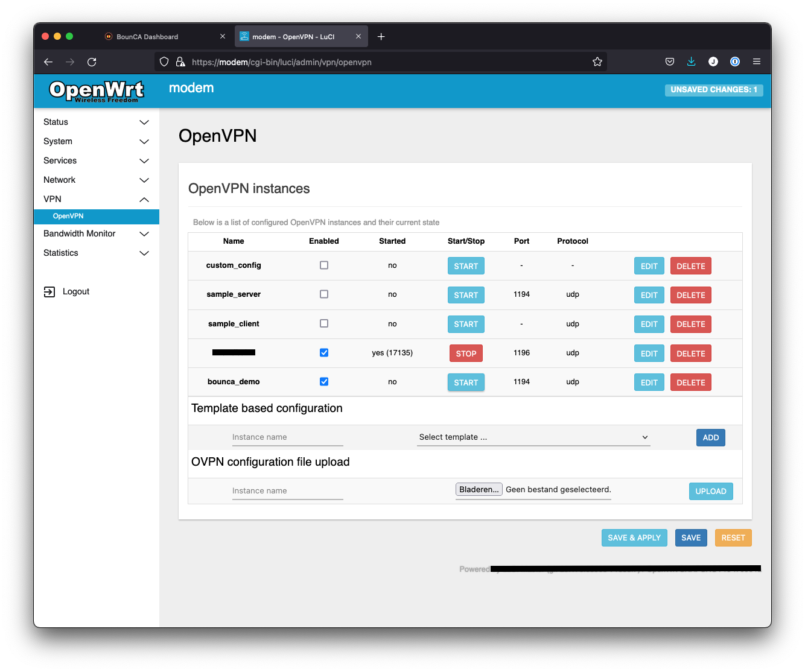Screen dimensions: 805x672
Task: Click the RESET button
Action: click(x=733, y=538)
